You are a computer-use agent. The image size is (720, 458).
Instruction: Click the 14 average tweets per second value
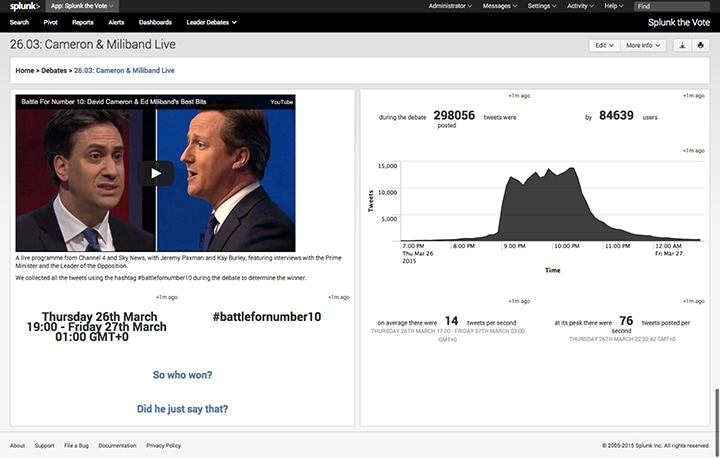pyautogui.click(x=451, y=321)
